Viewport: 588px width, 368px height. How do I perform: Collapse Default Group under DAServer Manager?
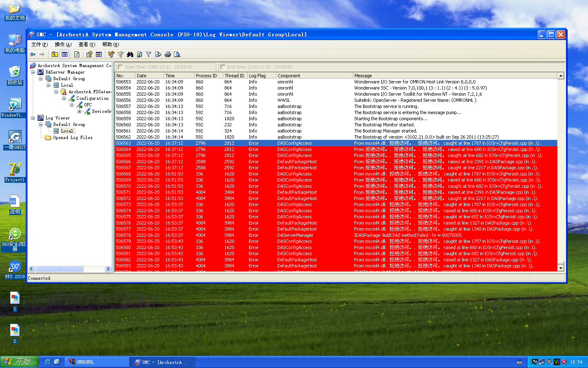(41, 79)
